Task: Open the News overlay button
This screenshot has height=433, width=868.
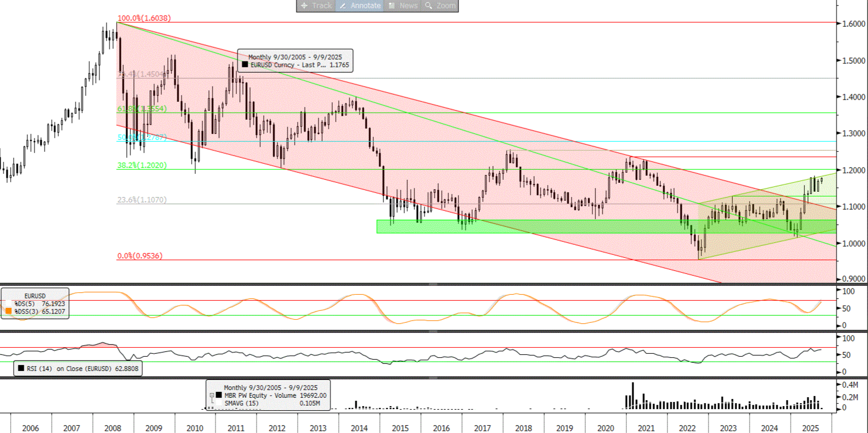Action: pyautogui.click(x=402, y=5)
